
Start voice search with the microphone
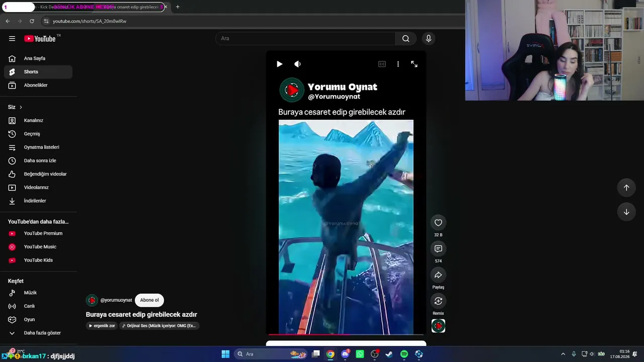429,39
